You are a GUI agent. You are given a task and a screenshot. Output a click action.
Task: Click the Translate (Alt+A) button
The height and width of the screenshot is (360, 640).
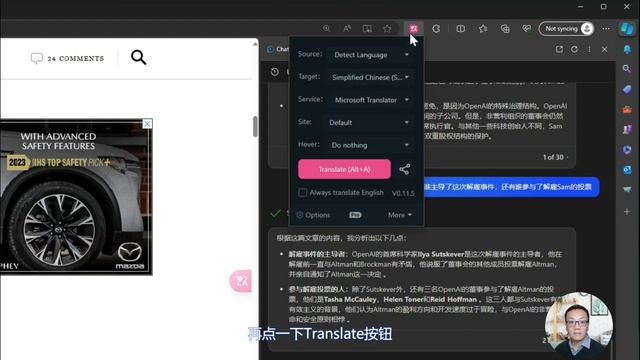(x=344, y=169)
